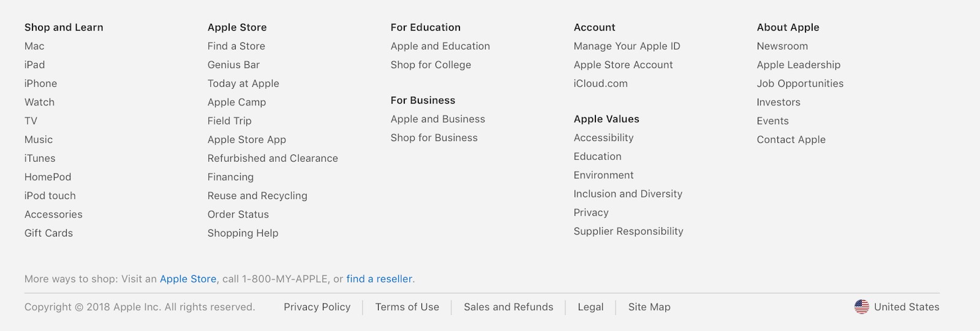Viewport: 980px width, 331px height.
Task: Click the find a reseller link
Action: click(380, 279)
